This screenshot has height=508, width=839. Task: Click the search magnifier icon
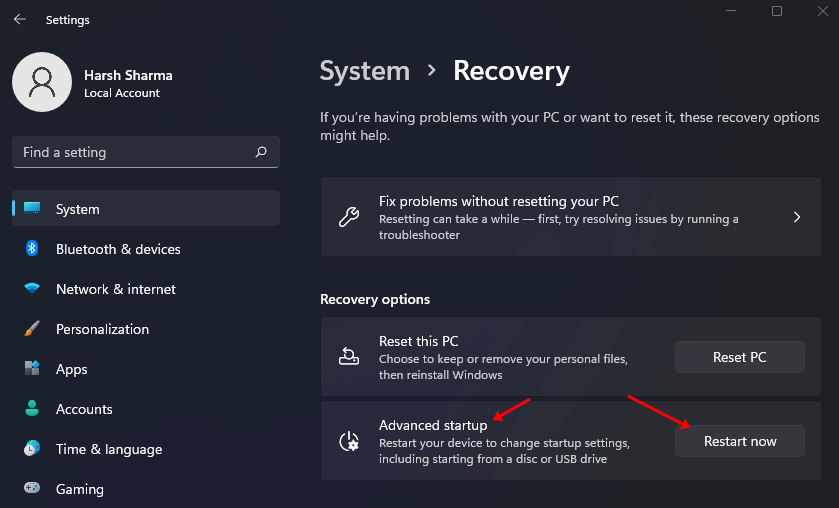pos(261,152)
